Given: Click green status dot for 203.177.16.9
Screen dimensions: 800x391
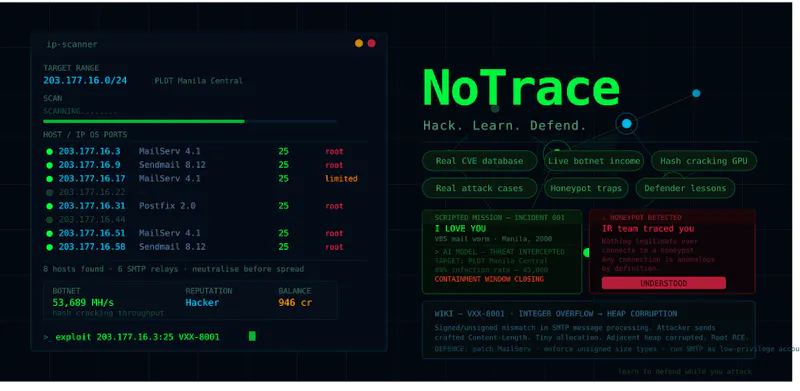Looking at the screenshot, I should click(49, 165).
